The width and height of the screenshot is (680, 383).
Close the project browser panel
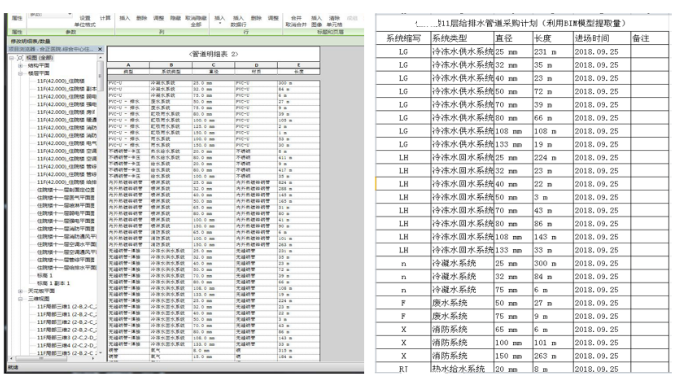pyautogui.click(x=100, y=49)
